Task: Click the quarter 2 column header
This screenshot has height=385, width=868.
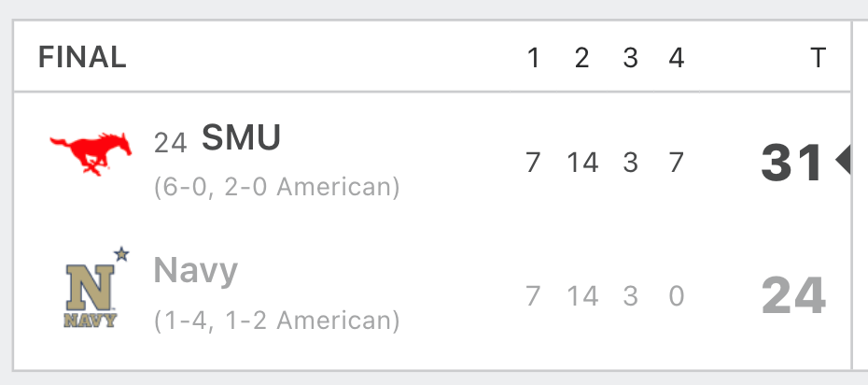Action: (581, 58)
